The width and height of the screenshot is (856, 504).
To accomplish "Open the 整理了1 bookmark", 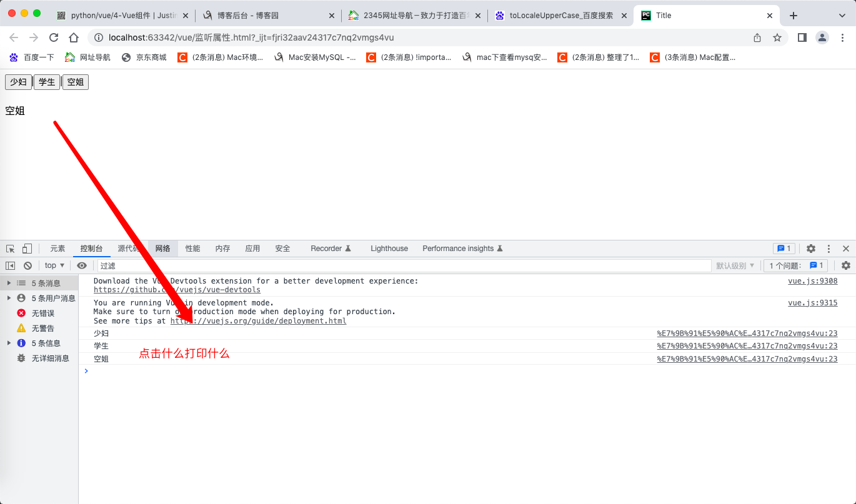I will click(x=599, y=57).
